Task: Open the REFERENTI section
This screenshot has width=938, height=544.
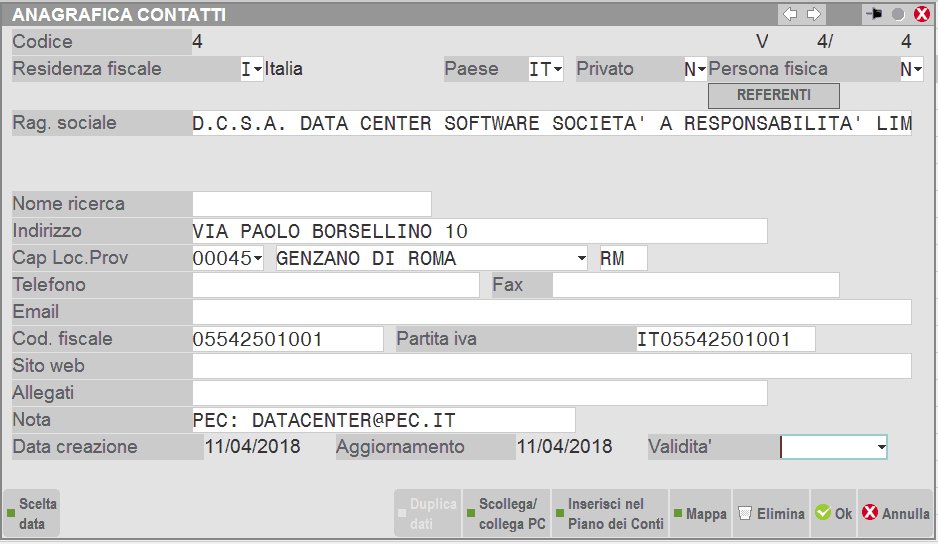Action: coord(773,96)
